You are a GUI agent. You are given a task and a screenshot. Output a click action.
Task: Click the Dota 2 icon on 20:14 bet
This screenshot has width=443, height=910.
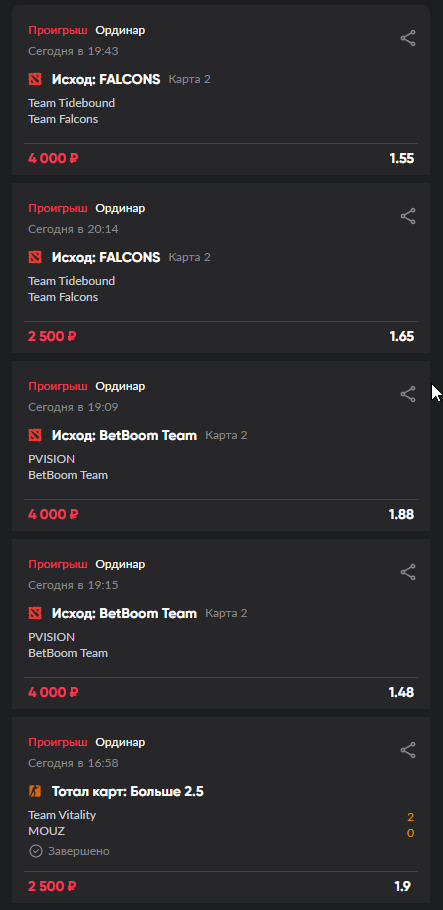35,257
